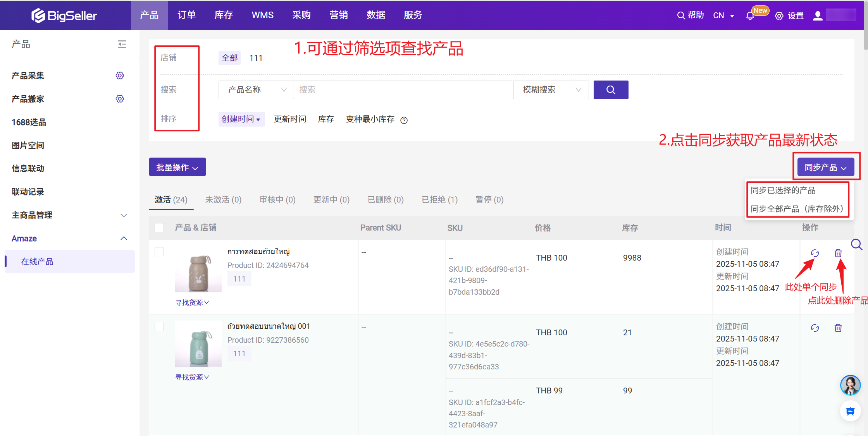Open settings gear beside 产品采集

point(120,76)
